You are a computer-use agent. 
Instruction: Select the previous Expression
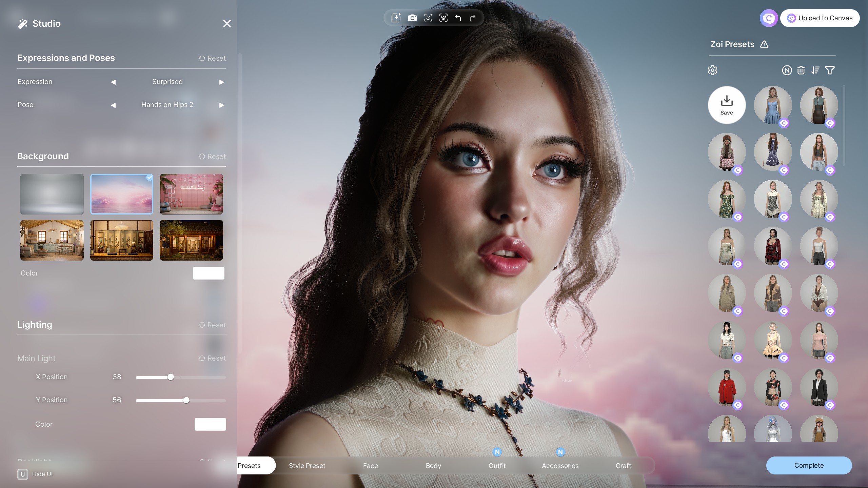[113, 82]
